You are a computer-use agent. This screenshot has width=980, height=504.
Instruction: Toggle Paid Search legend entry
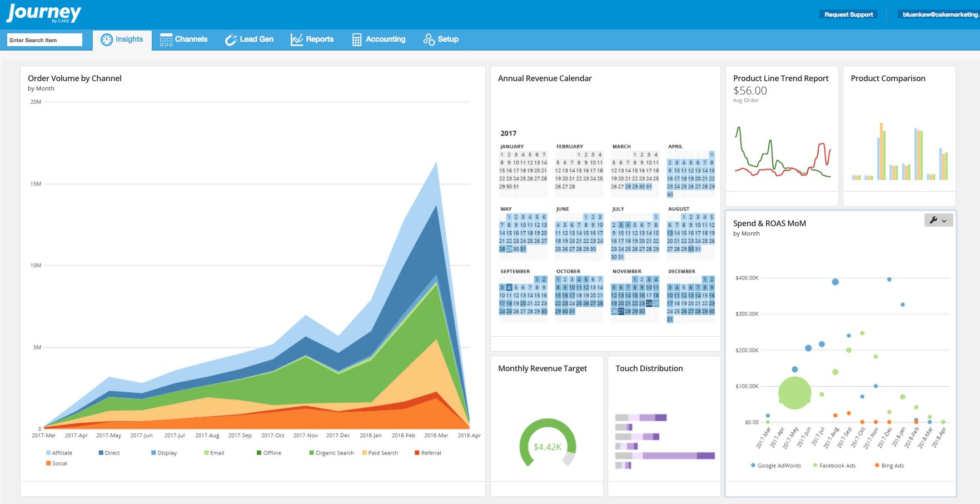pyautogui.click(x=380, y=453)
